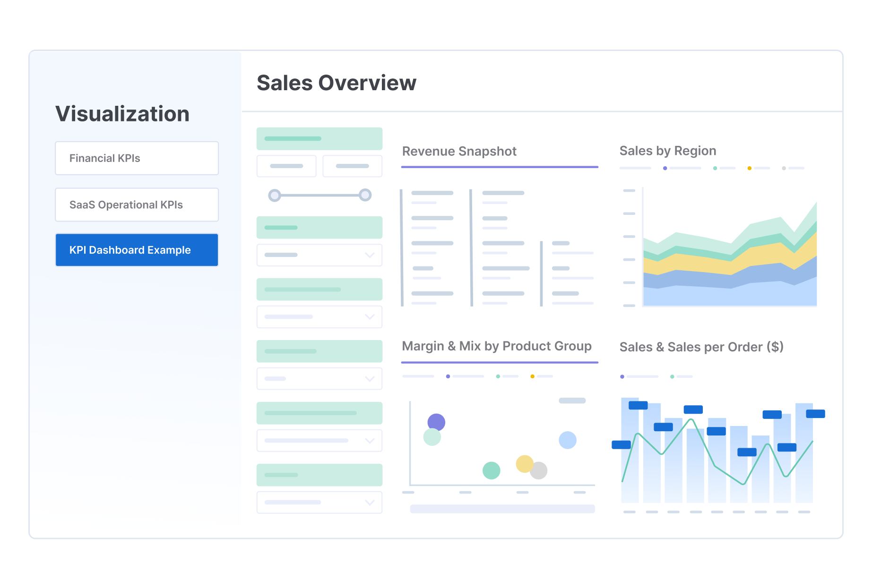Click the purple legend dot in Sales by Region
Image resolution: width=872 pixels, height=588 pixels.
(665, 168)
